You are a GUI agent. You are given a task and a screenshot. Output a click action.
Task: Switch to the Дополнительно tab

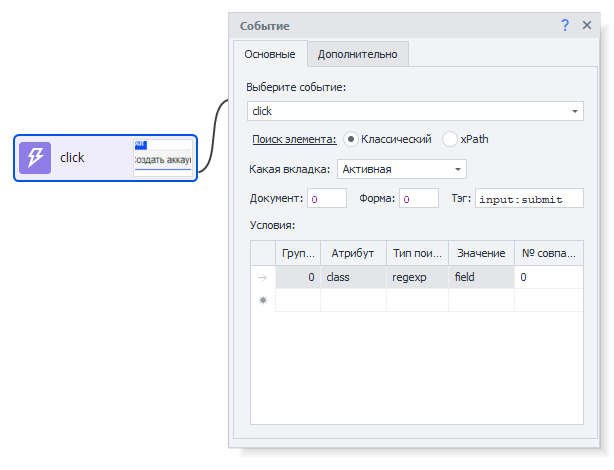click(357, 54)
